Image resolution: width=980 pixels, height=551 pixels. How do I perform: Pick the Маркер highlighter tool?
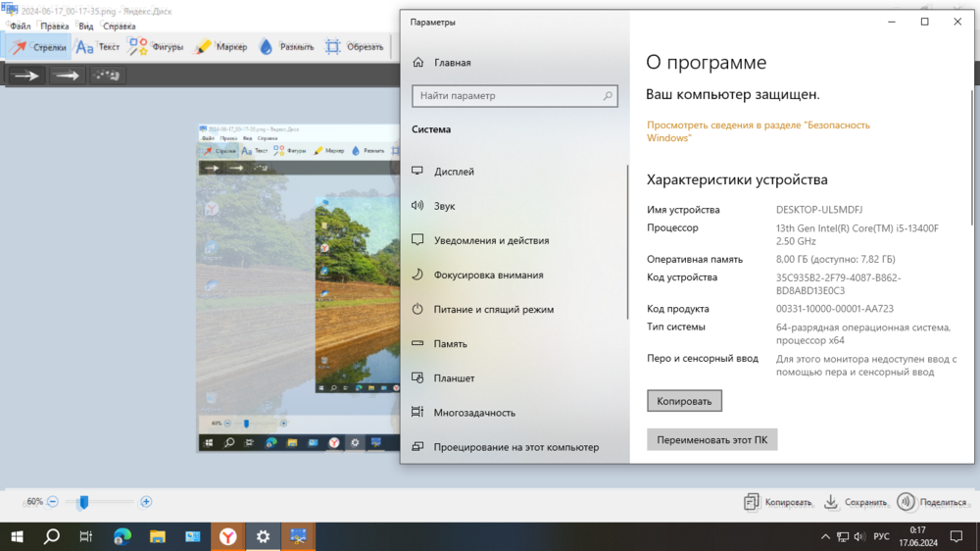tap(220, 47)
